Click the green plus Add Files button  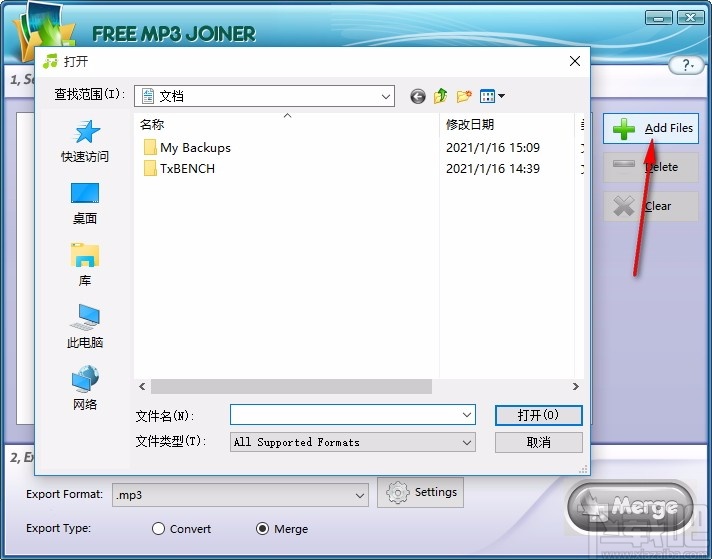coord(651,129)
